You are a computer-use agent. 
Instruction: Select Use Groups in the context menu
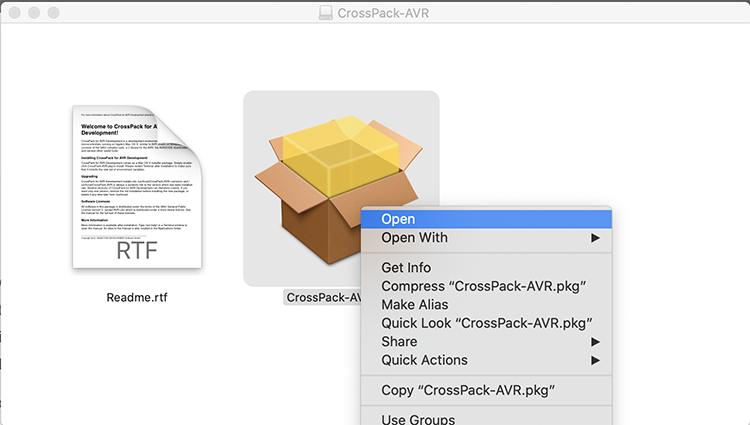tap(486, 419)
